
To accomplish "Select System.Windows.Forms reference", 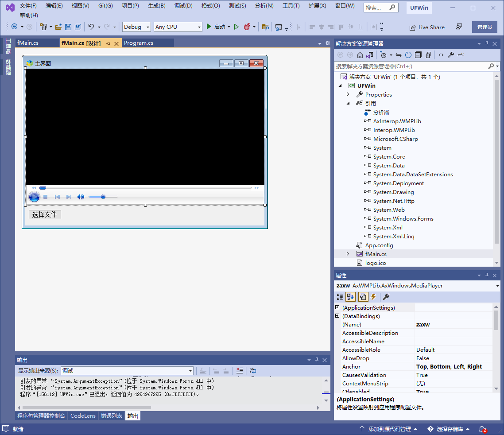I will tap(403, 219).
